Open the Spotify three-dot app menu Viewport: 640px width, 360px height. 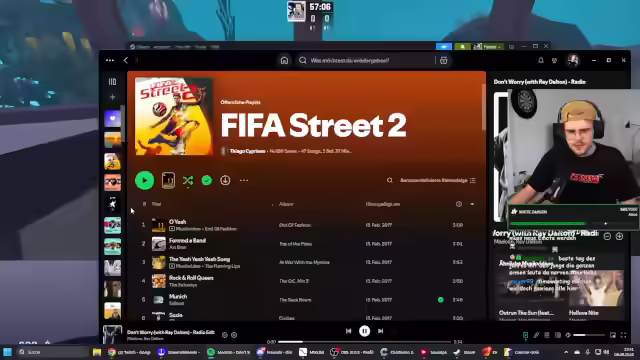(x=110, y=60)
